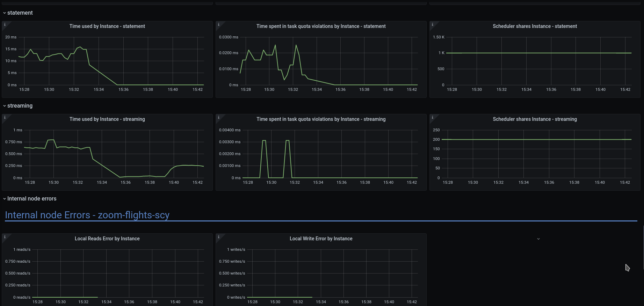This screenshot has height=306, width=644.
Task: Open info icon on task quota violations - streaming panel
Action: coord(219,117)
